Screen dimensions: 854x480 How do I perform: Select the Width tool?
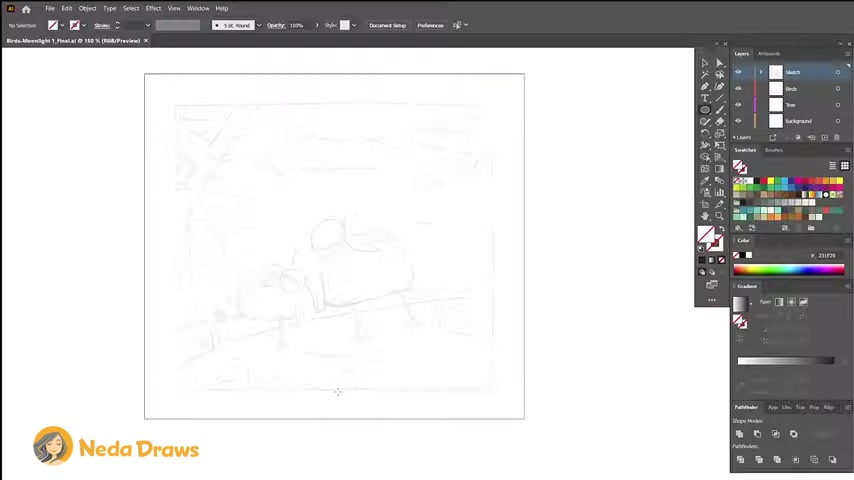click(705, 145)
